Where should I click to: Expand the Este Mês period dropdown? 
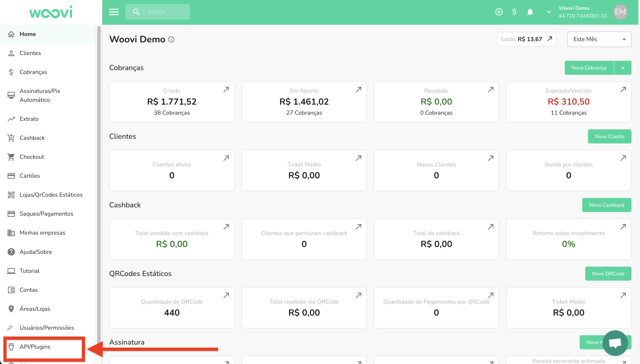[599, 39]
